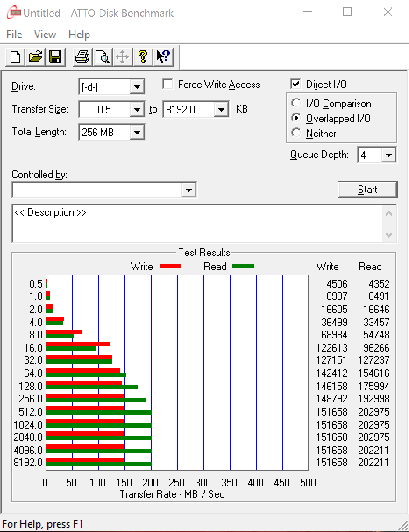Screen dimensions: 409x532
Task: Click the green Read legend swatch
Action: (243, 266)
